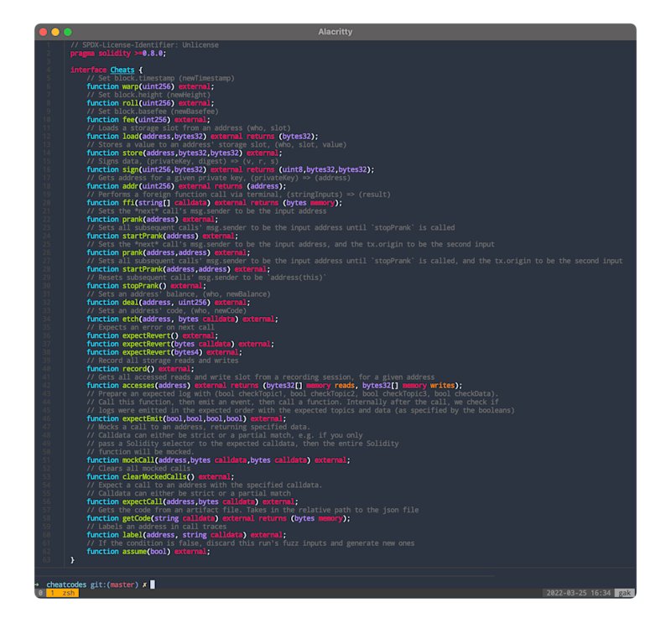Viewport: 671px width, 644px height.
Task: Click the comment 'Expects an error on next call'
Action: click(x=150, y=327)
